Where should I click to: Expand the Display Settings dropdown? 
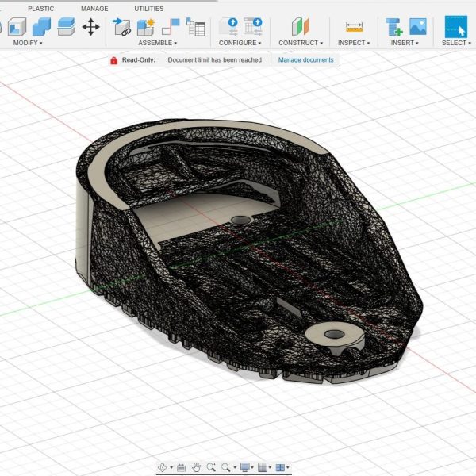pyautogui.click(x=247, y=468)
